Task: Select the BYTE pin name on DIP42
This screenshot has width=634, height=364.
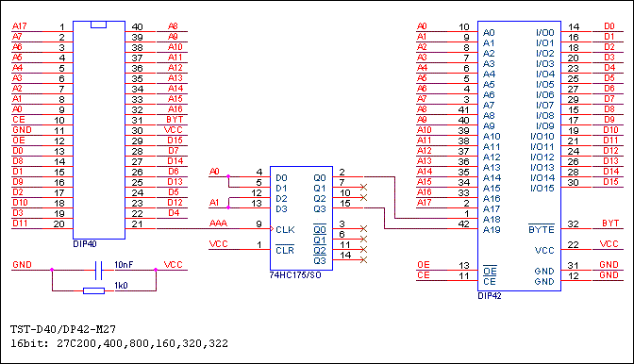Action: [542, 229]
